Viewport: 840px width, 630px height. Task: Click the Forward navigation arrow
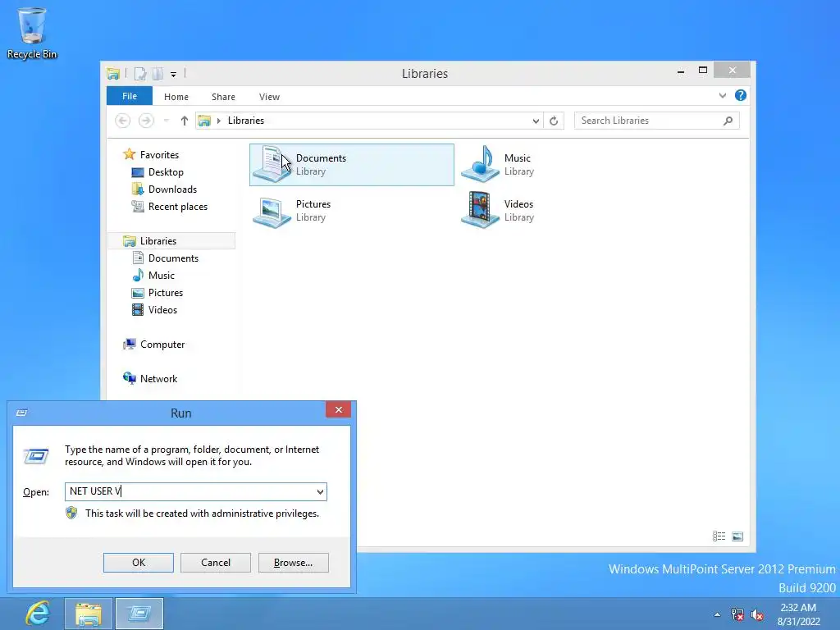pos(146,121)
